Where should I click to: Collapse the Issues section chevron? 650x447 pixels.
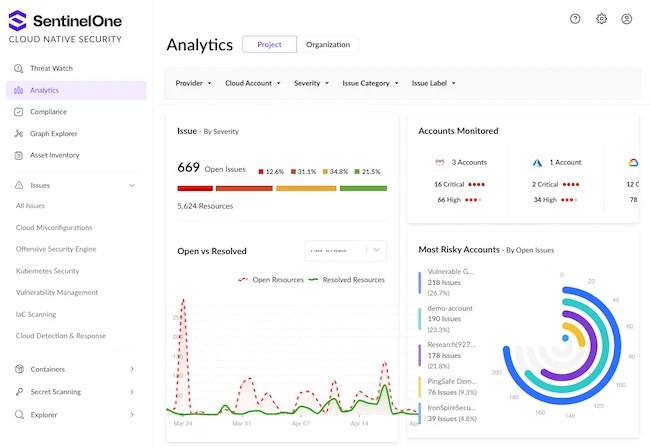click(131, 185)
